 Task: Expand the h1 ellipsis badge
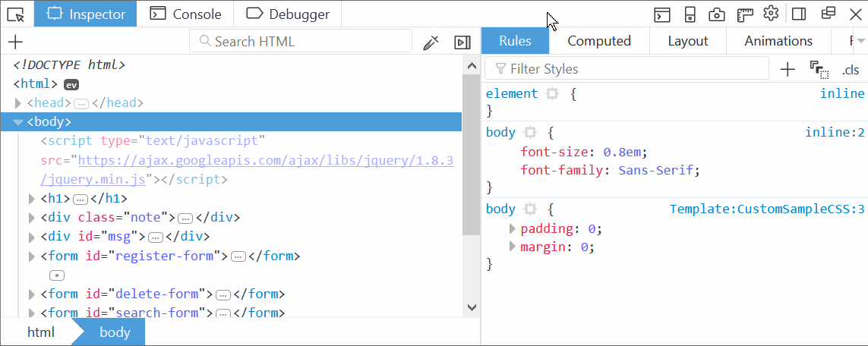(x=80, y=199)
